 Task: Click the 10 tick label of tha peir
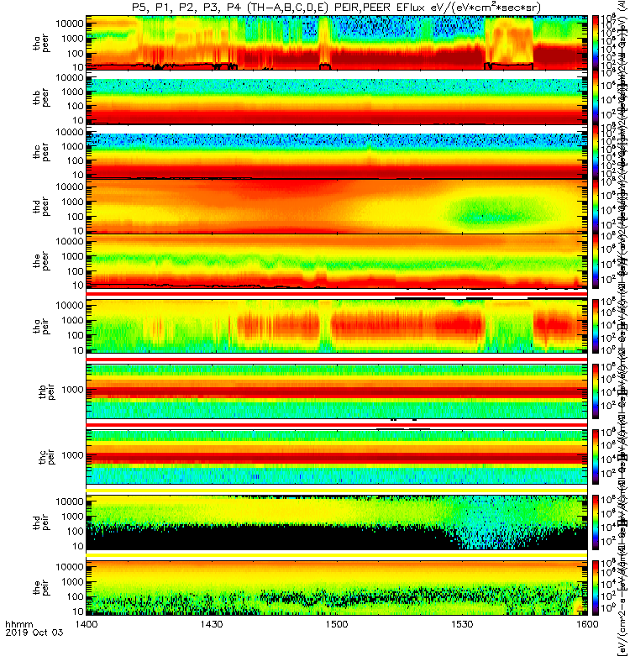click(78, 350)
